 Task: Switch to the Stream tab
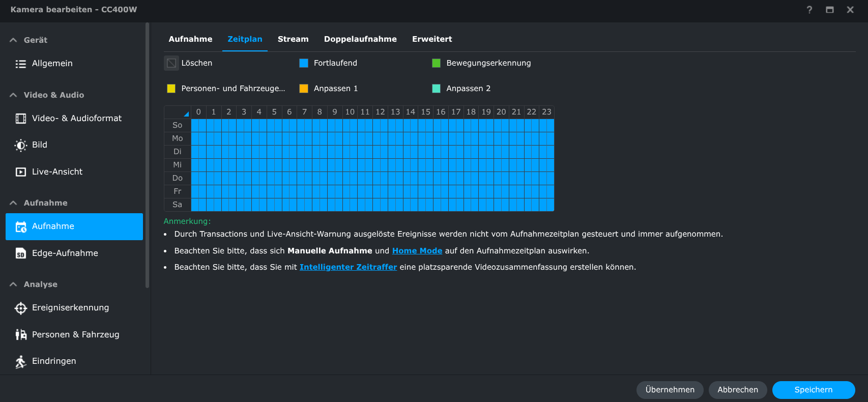[x=293, y=39]
